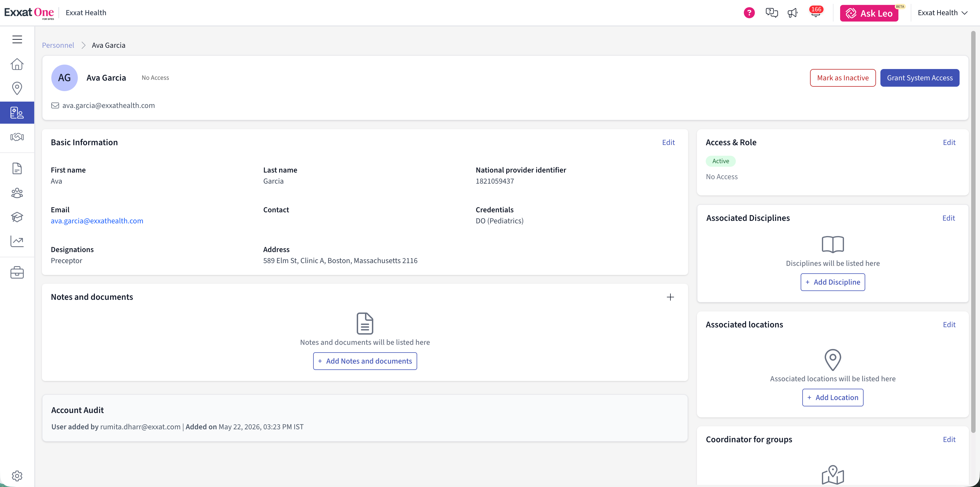980x487 pixels.
Task: Click Add Discipline button
Action: click(833, 282)
